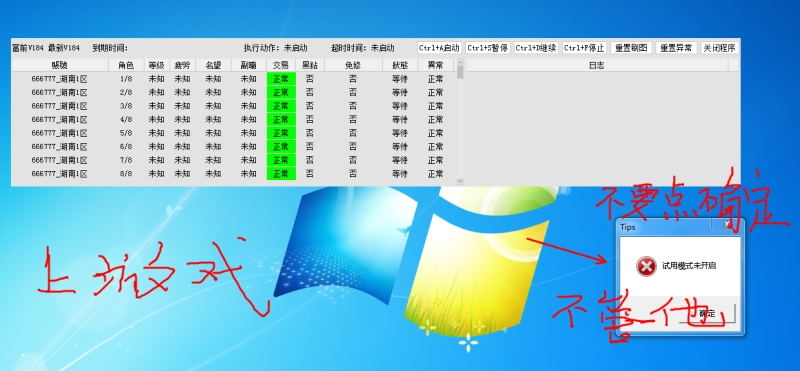Click the 试用模式未开启 message text
This screenshot has height=371, width=800.
tap(689, 266)
